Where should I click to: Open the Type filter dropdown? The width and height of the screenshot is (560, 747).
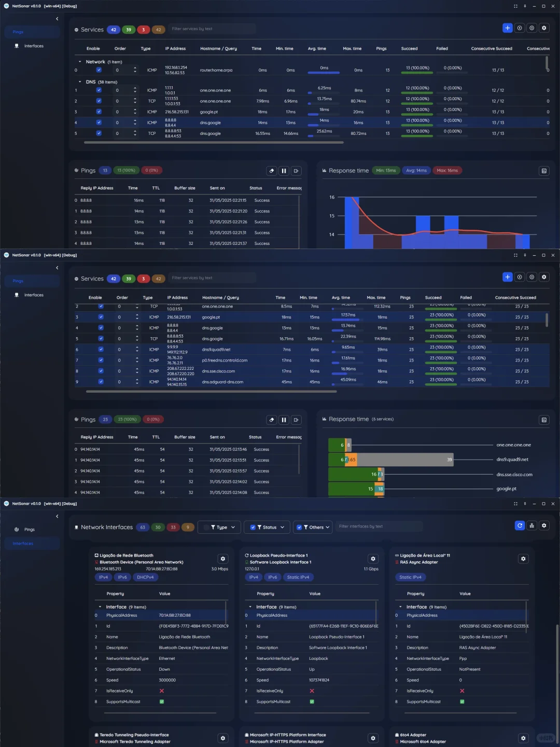pos(233,527)
